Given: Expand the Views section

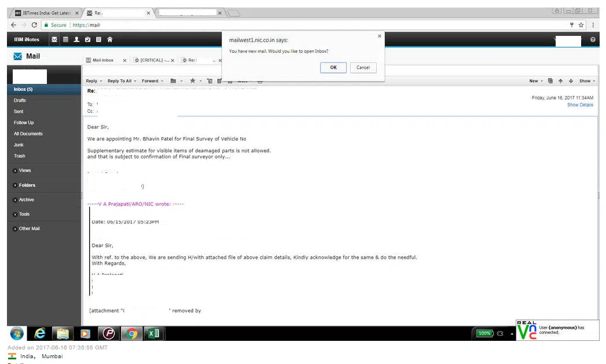Looking at the screenshot, I should [x=23, y=170].
